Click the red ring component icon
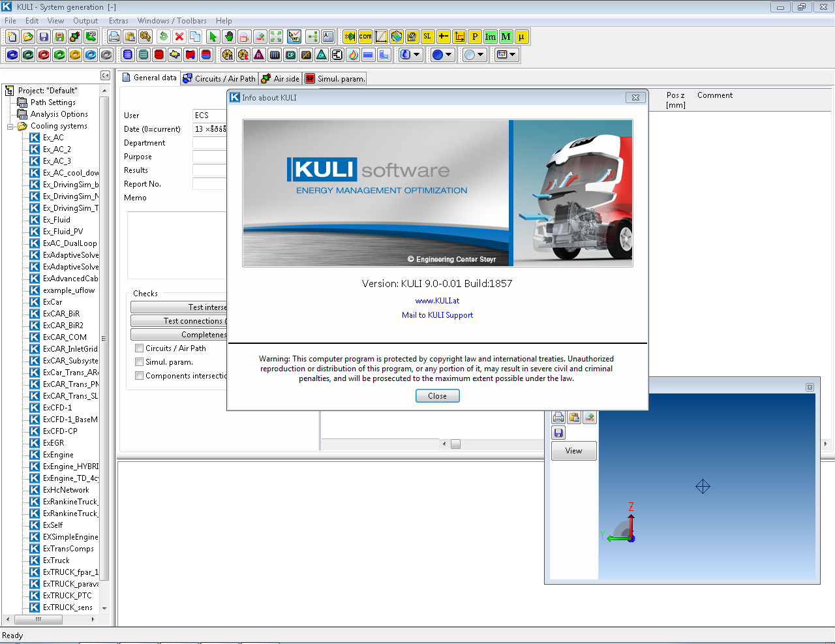Screen dimensions: 835x644 [x=44, y=55]
